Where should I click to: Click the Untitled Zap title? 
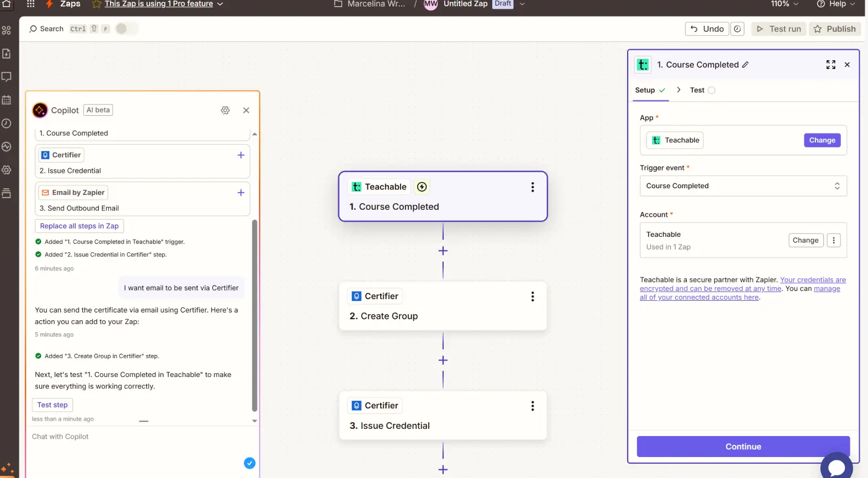click(x=465, y=4)
